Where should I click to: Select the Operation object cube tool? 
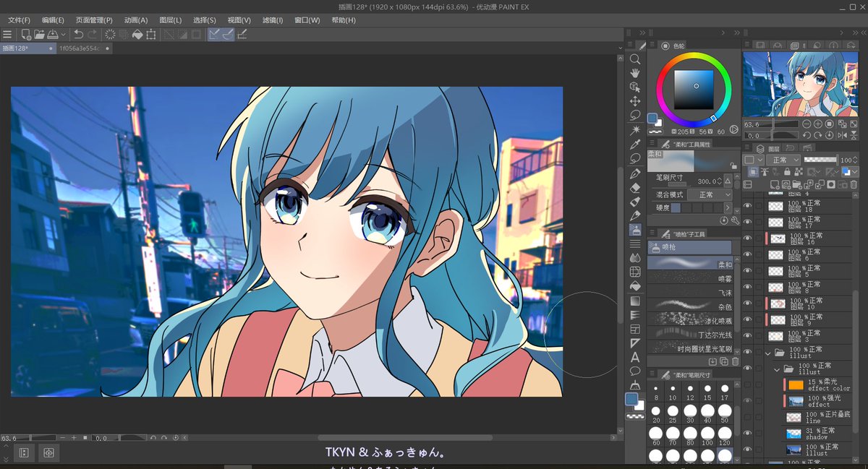coord(635,87)
